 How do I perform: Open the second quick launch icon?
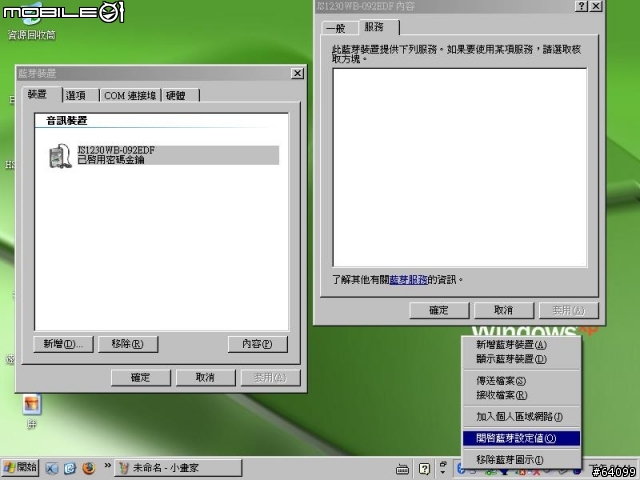(70, 468)
